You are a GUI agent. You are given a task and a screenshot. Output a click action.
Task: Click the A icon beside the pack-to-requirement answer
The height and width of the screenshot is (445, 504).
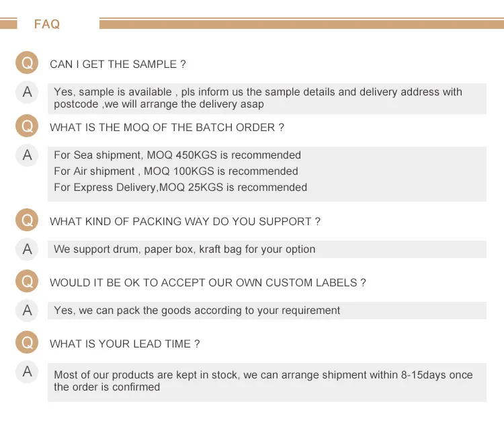click(27, 311)
